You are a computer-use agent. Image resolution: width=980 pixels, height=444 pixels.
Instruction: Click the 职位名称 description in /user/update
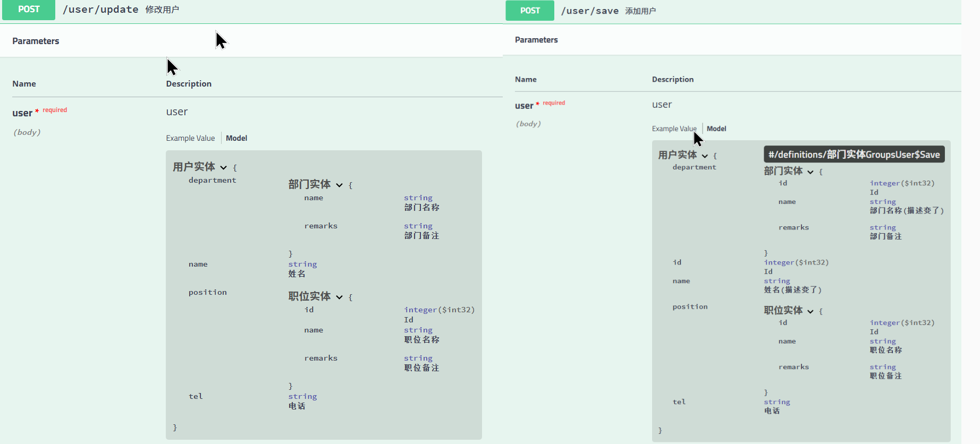(421, 339)
